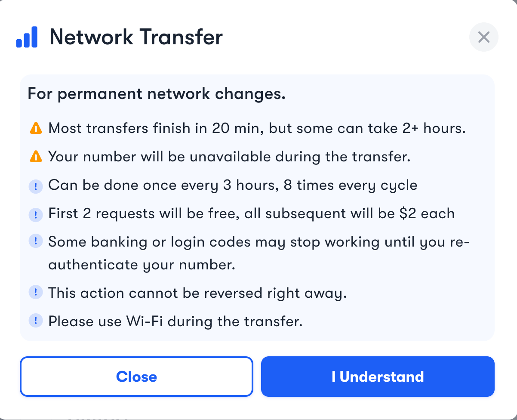517x420 pixels.
Task: Click the 're-authenticate your number' text
Action: point(142,264)
